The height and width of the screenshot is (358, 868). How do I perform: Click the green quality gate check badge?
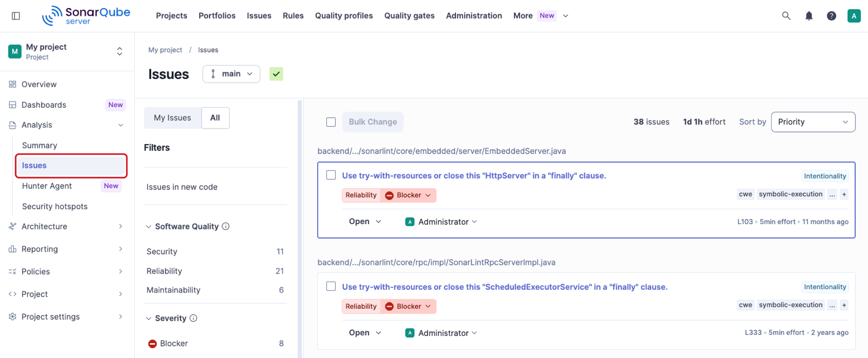tap(276, 74)
